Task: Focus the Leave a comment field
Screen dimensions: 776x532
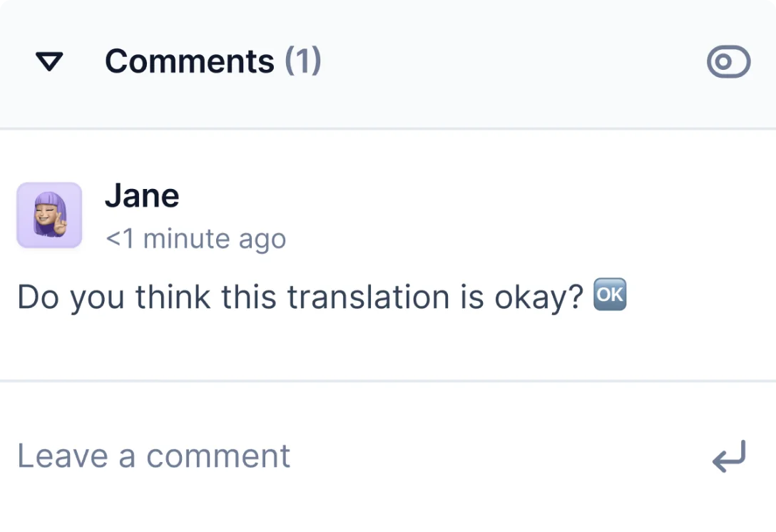Action: 285,456
